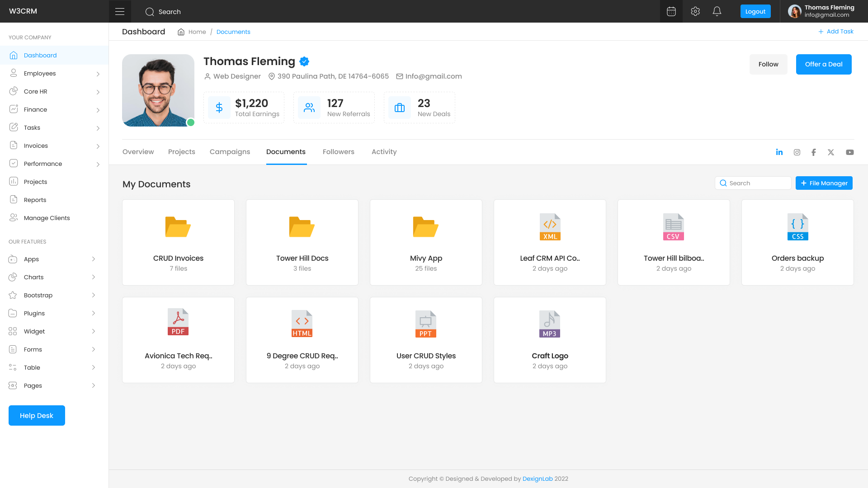Click the green online status dot on avatar
This screenshot has width=868, height=488.
(x=190, y=122)
